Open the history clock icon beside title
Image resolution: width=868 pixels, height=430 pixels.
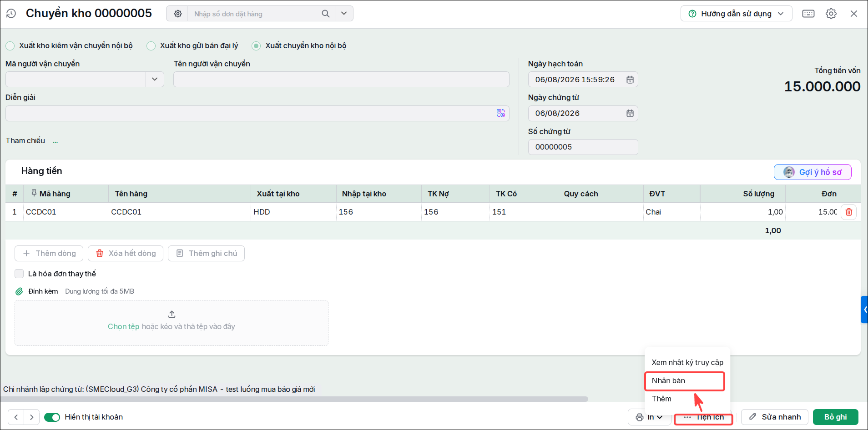[x=11, y=14]
